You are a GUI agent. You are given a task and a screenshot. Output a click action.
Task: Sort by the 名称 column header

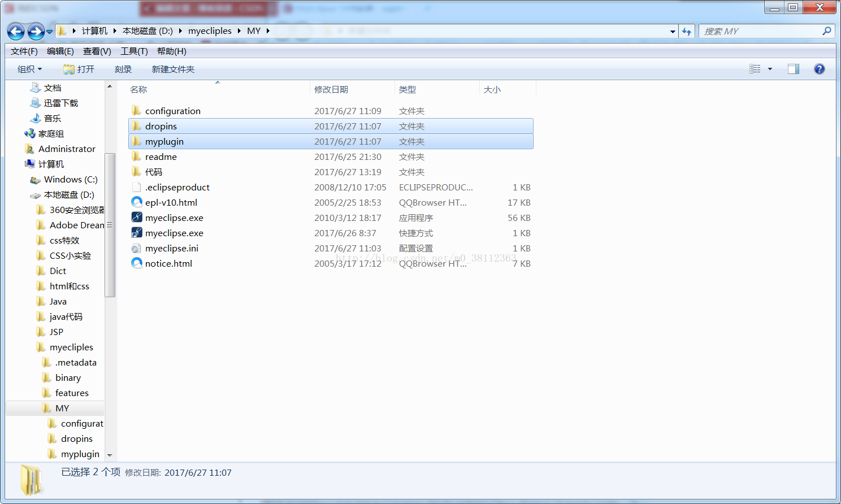(x=138, y=90)
